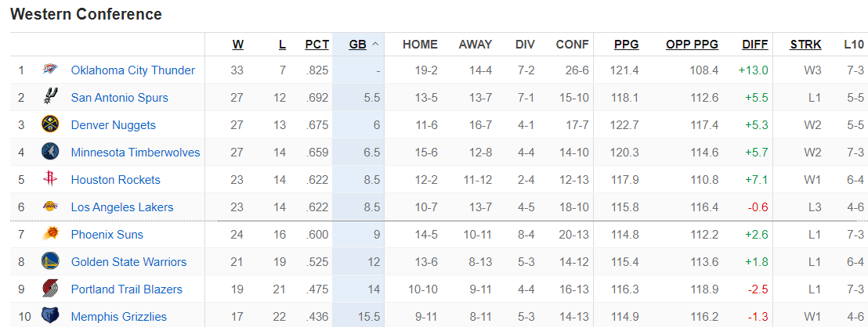Click the Minnesota Timberwolves logo

[x=50, y=153]
